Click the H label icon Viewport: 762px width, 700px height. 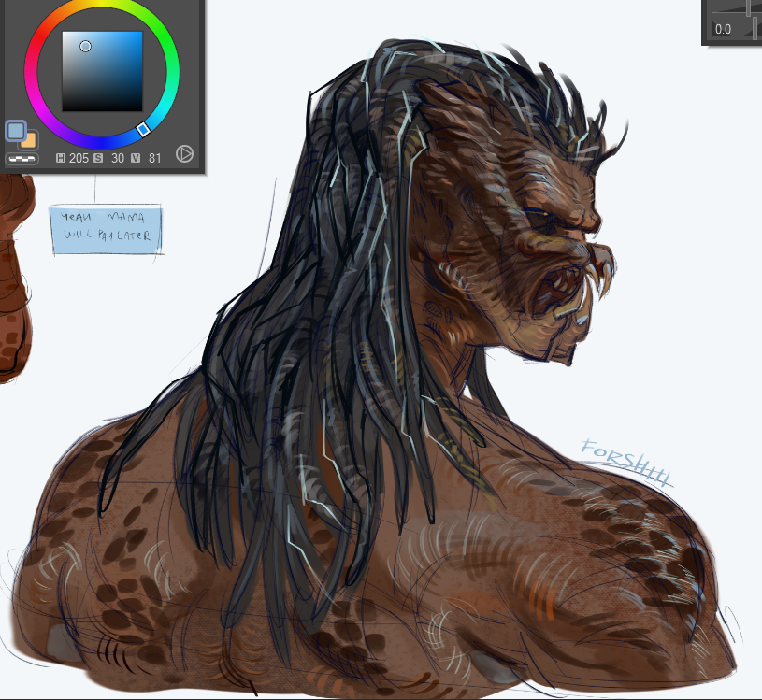[x=61, y=158]
